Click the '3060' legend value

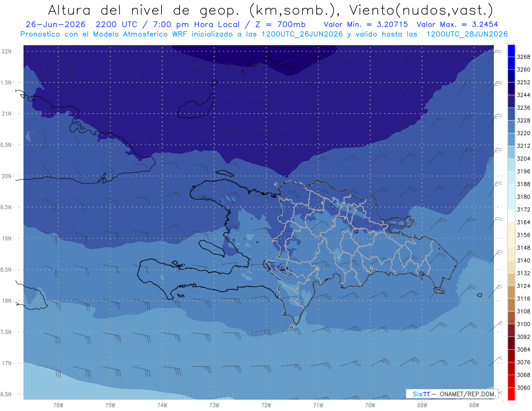click(524, 388)
